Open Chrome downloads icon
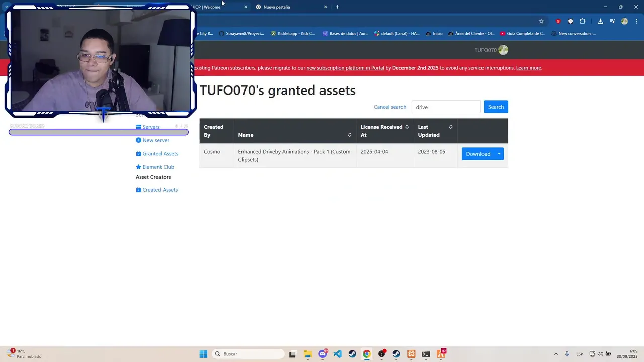Screen dimensions: 644x362 coord(600,21)
